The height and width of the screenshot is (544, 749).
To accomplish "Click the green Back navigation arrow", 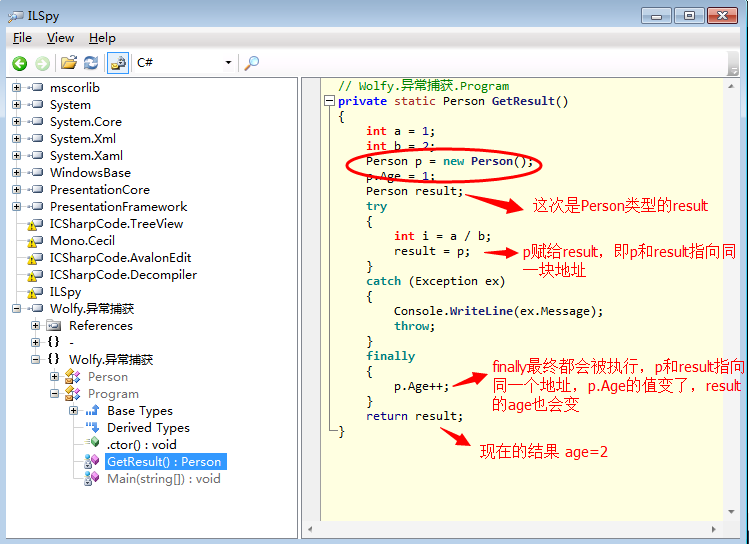I will pos(20,63).
